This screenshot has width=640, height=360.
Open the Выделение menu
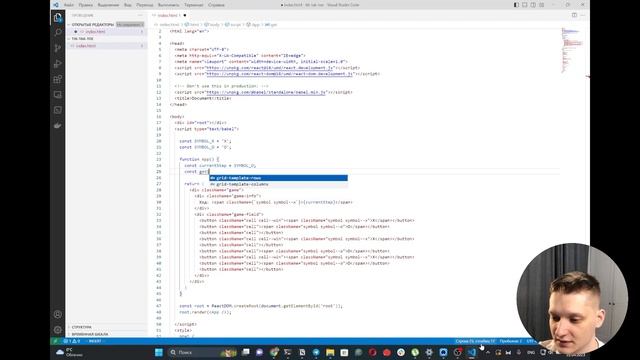[108, 5]
